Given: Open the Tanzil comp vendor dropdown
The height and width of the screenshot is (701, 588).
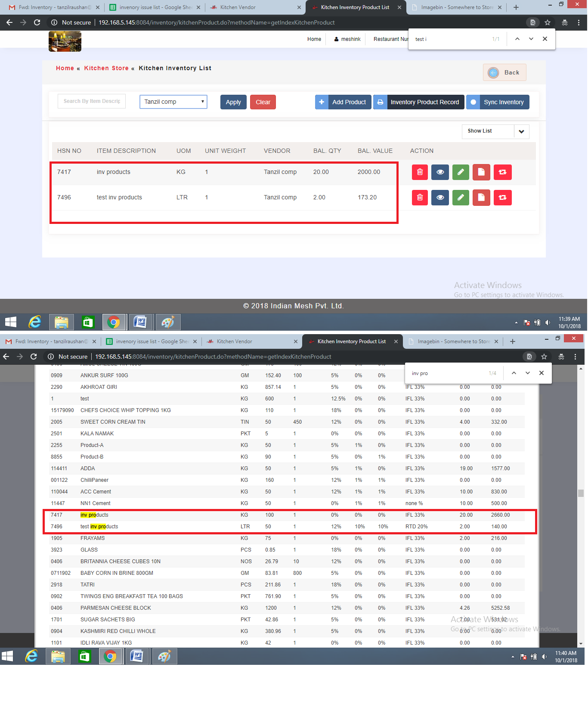Looking at the screenshot, I should [173, 102].
